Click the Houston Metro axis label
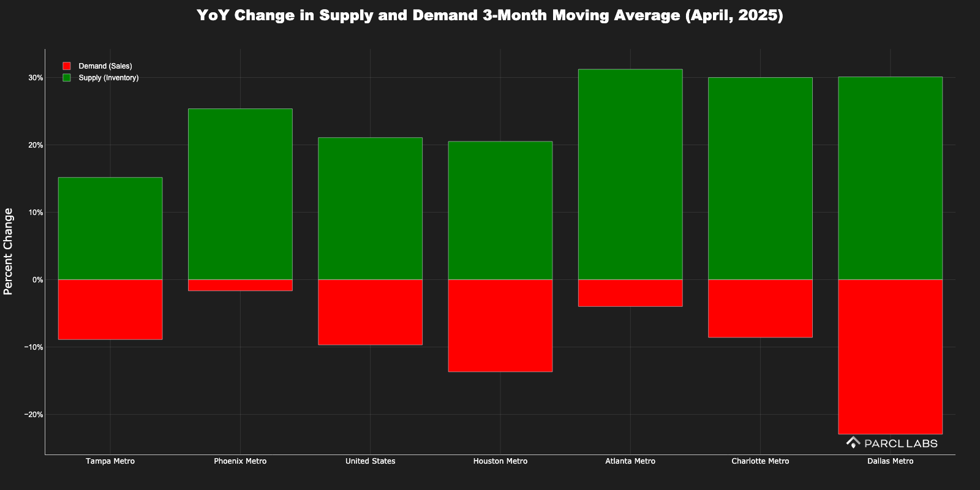The height and width of the screenshot is (490, 980). point(500,461)
